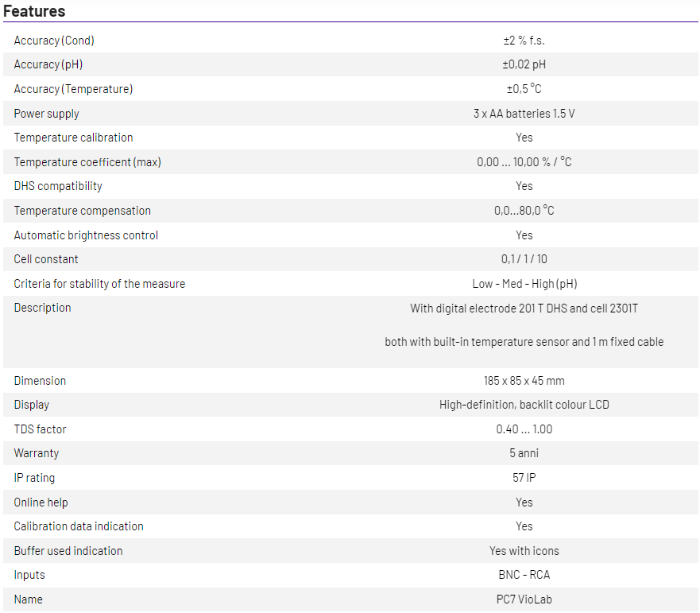Click the Description row label
The height and width of the screenshot is (613, 700).
point(42,308)
